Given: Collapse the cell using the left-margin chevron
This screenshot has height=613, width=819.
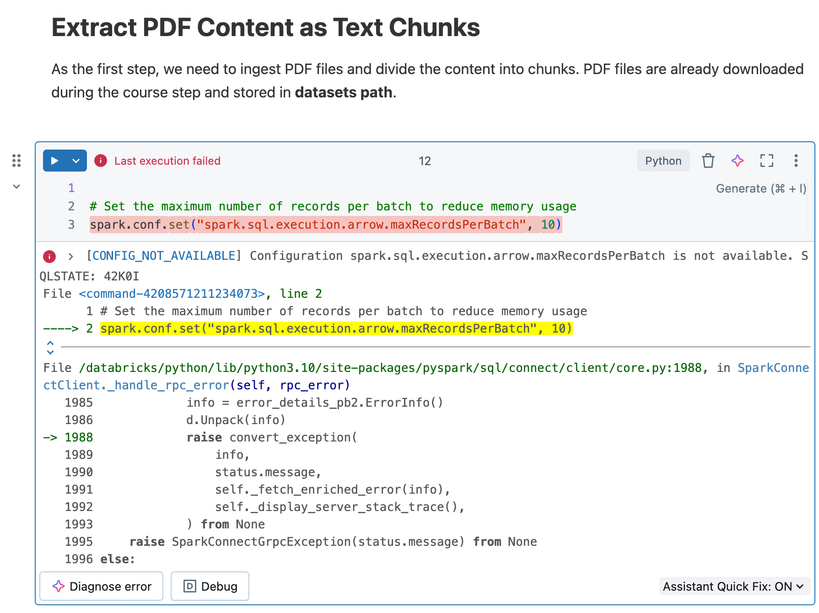Looking at the screenshot, I should [x=16, y=186].
